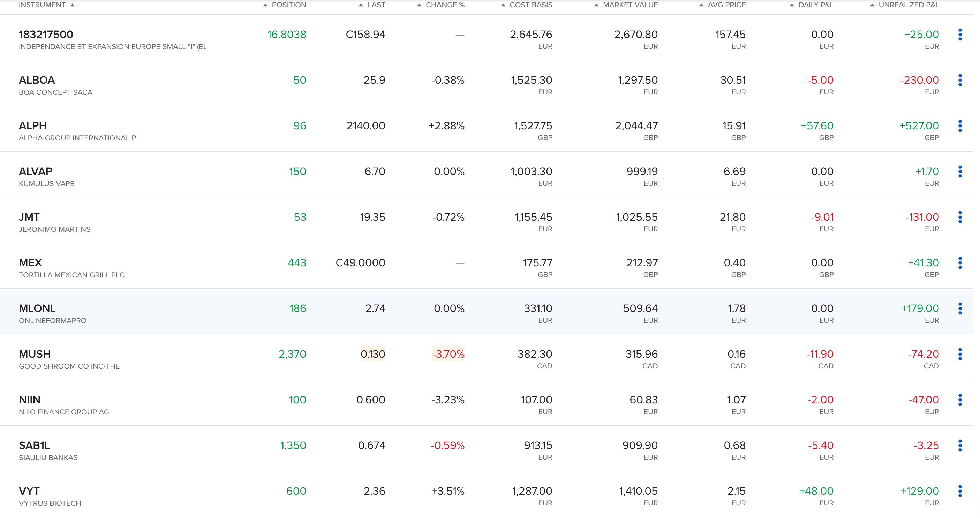Open the three-dot menu for 183217500 row
The width and height of the screenshot is (980, 518).
pyautogui.click(x=959, y=35)
